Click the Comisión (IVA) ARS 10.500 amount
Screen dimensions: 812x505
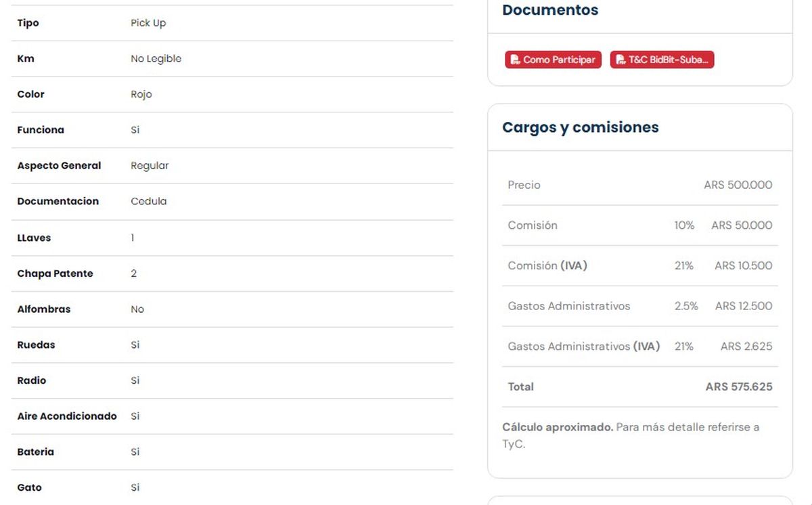743,265
